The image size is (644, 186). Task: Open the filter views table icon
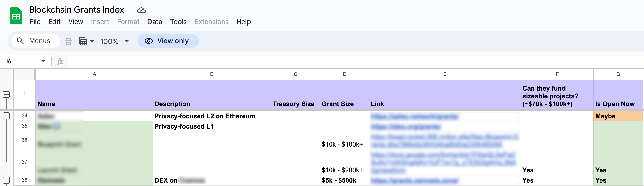83,41
